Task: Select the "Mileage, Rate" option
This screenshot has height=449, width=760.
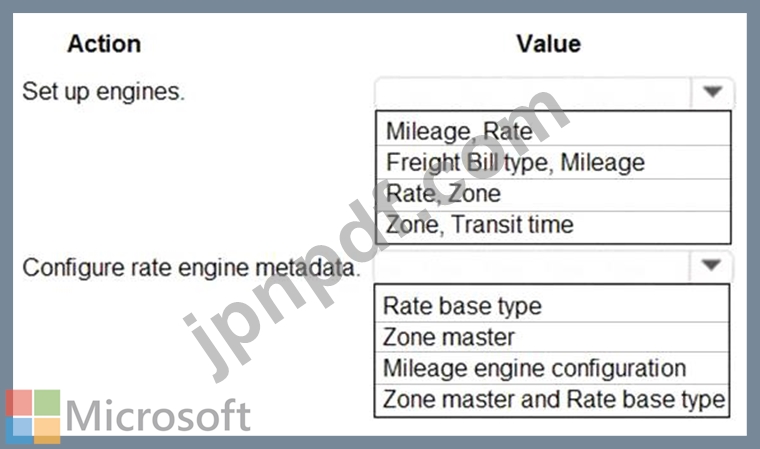Action: click(459, 131)
